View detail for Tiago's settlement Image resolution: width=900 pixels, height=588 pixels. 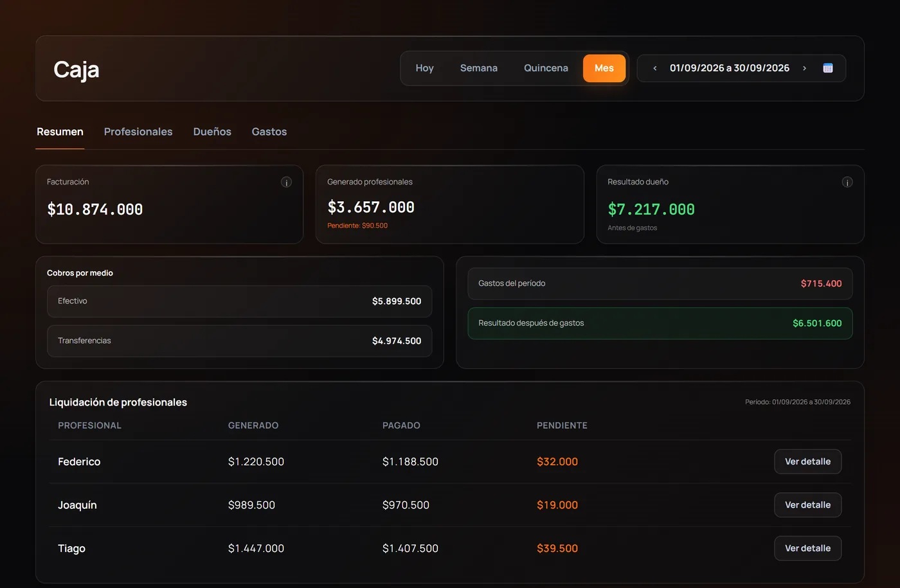[808, 548]
